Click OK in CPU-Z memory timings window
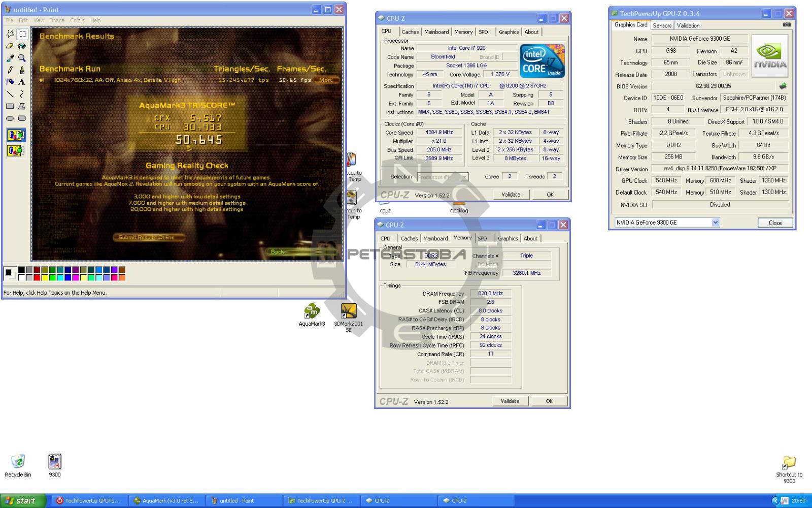The height and width of the screenshot is (508, 812). click(549, 401)
